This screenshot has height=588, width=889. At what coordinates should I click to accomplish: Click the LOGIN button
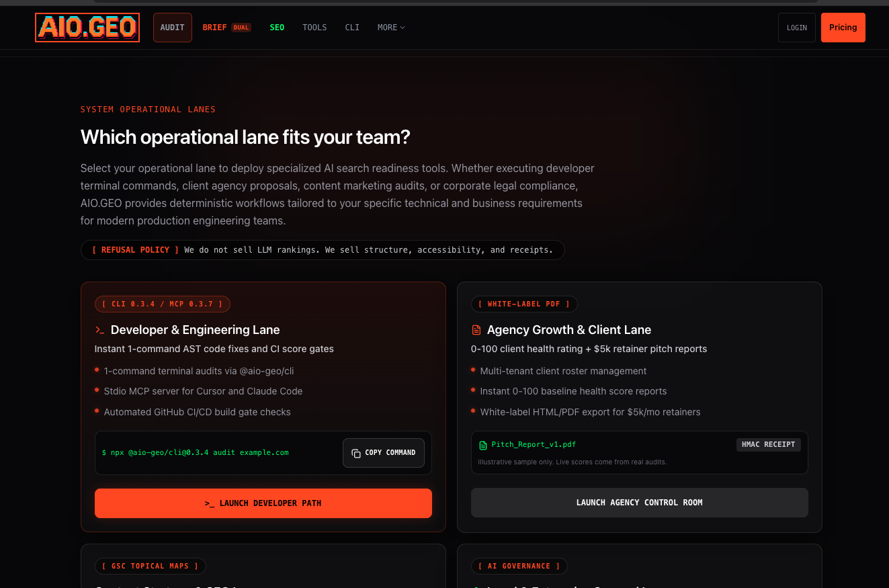(x=797, y=28)
